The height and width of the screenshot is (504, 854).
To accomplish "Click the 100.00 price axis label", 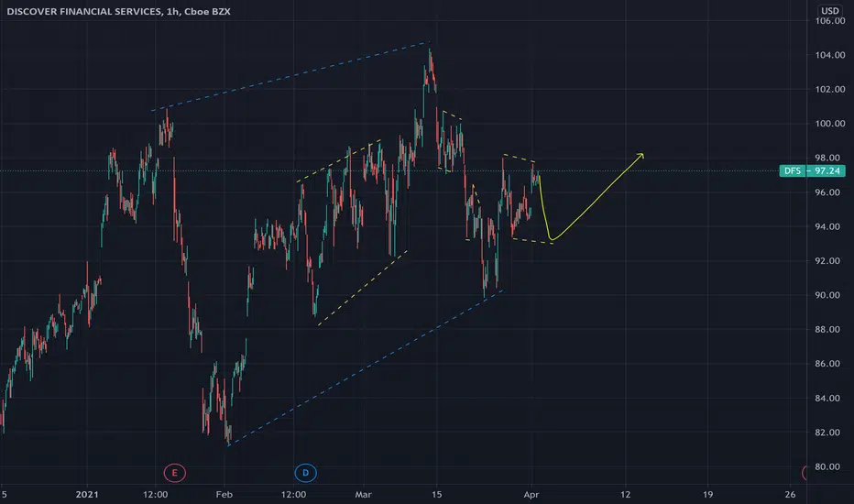I will pos(830,124).
